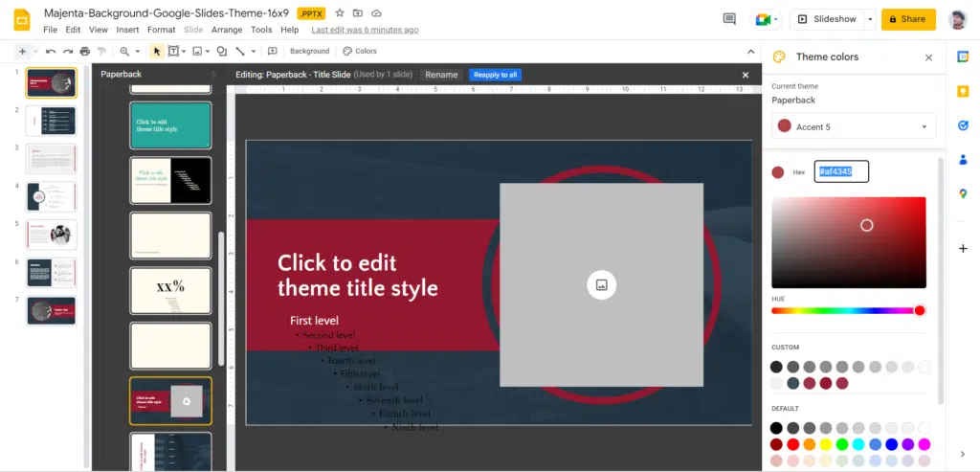Click the Hex color input field

pos(841,171)
